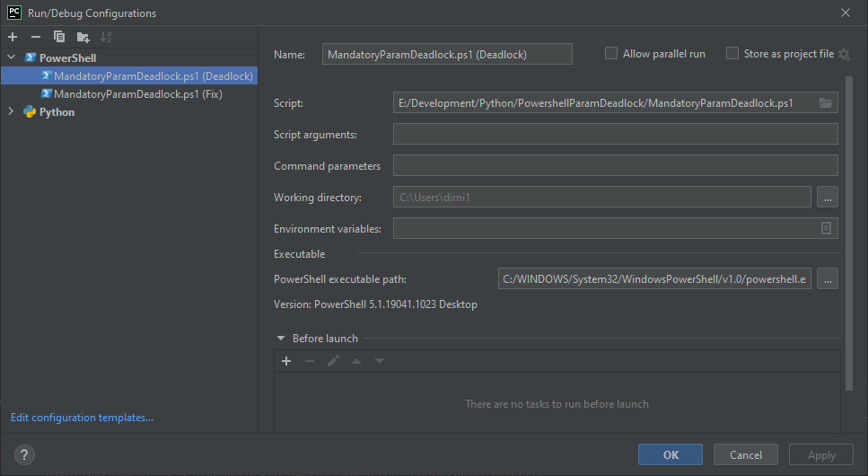Click the Working directory field
Viewport: 868px width, 476px height.
click(602, 198)
